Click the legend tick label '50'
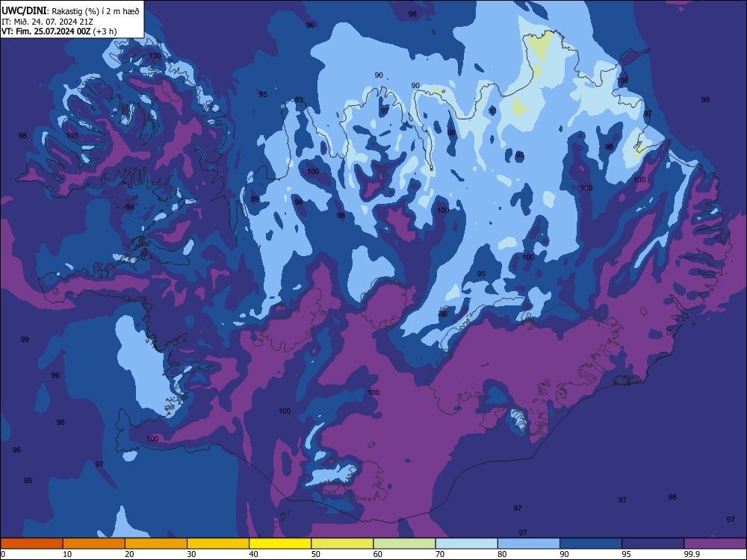Viewport: 747px width, 560px height. coord(316,554)
